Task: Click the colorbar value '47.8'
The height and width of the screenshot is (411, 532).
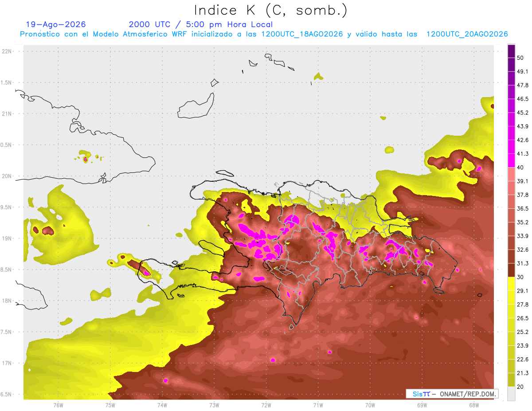Action: [x=522, y=85]
